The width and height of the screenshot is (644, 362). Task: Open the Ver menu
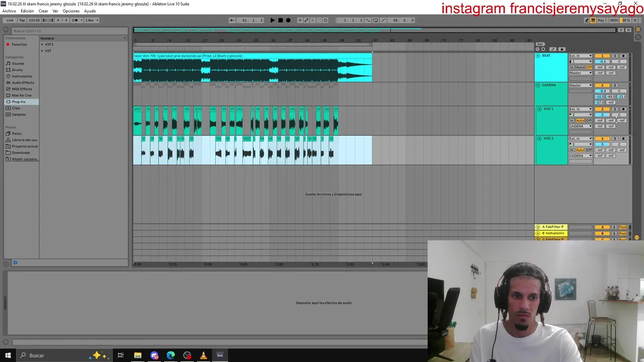point(55,11)
